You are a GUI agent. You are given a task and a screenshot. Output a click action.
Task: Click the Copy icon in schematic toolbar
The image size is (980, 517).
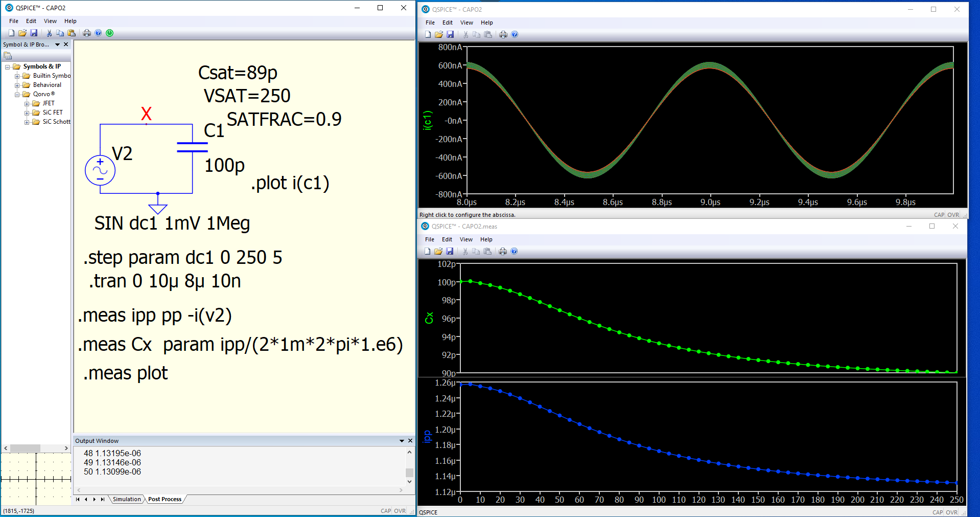pos(60,33)
